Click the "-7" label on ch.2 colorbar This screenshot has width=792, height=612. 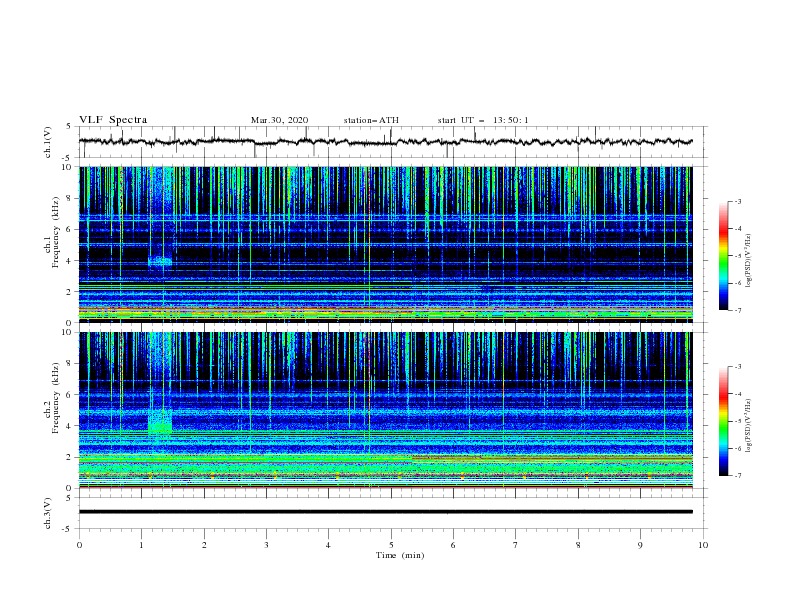coord(737,475)
